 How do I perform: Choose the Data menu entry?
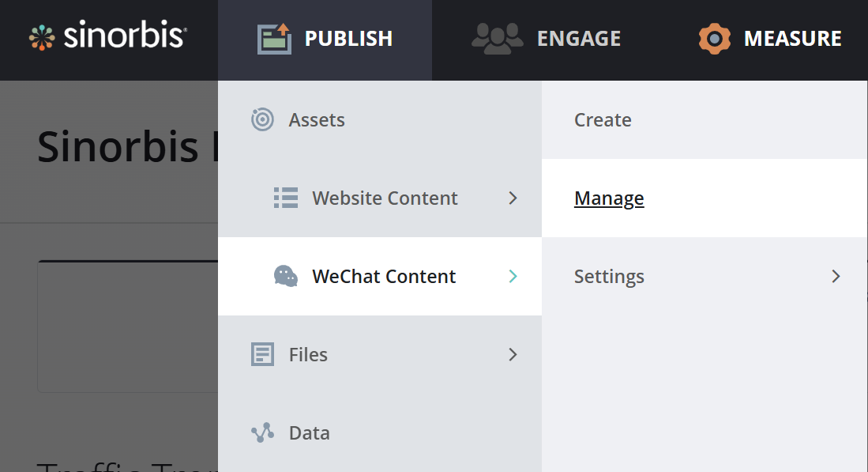click(310, 432)
